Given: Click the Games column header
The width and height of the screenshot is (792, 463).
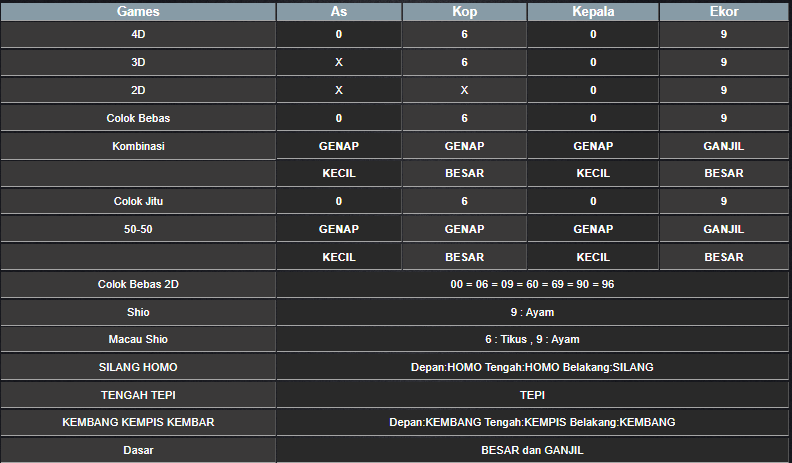Looking at the screenshot, I should pyautogui.click(x=138, y=12).
